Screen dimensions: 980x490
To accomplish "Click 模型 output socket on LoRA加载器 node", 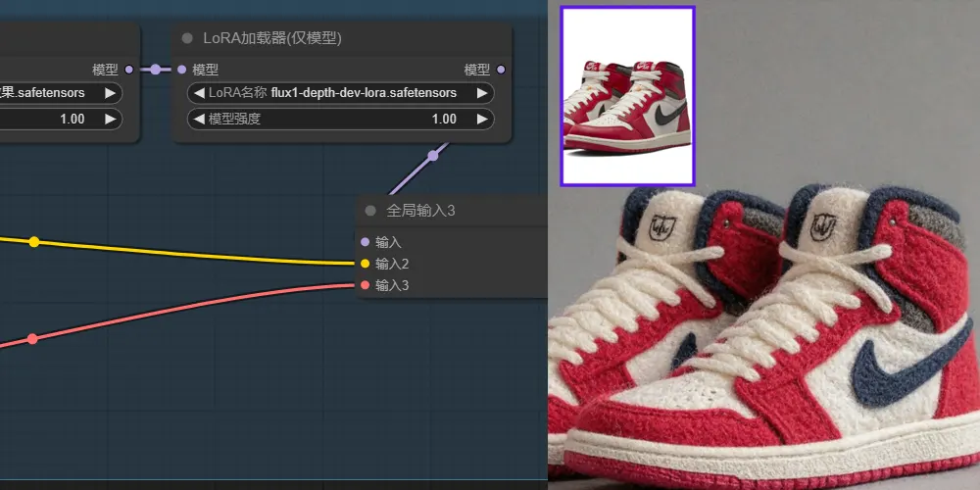I will 501,70.
